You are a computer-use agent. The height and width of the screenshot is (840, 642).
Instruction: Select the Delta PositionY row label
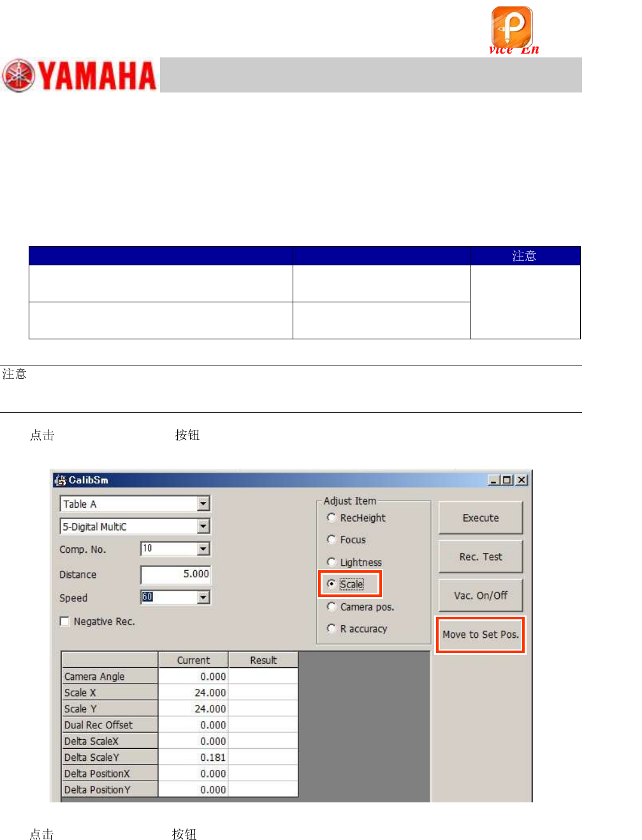click(110, 790)
